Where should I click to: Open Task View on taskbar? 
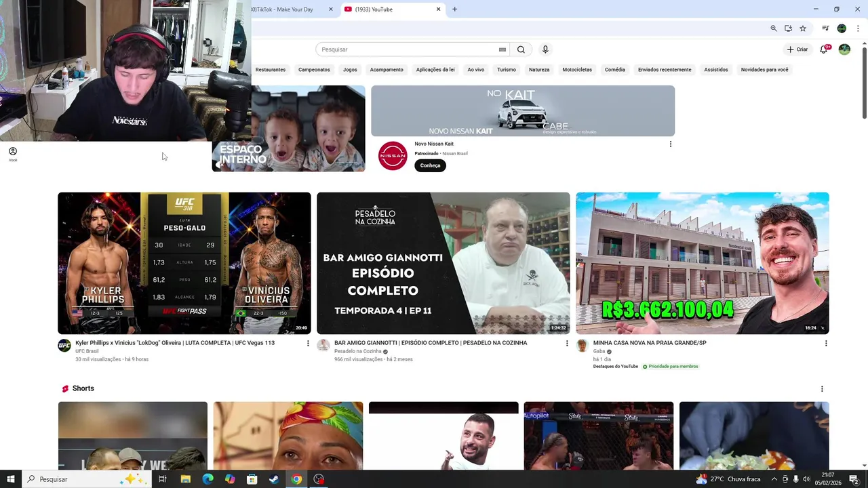click(163, 479)
